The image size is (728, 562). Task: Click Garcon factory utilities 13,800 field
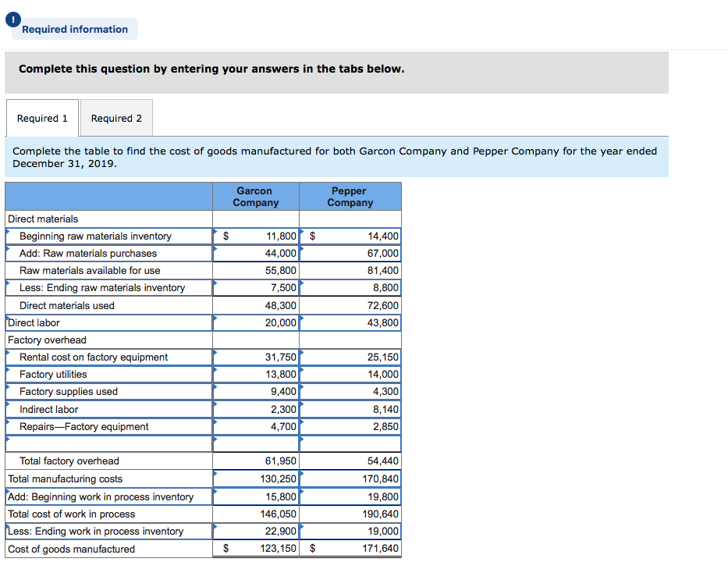click(256, 374)
